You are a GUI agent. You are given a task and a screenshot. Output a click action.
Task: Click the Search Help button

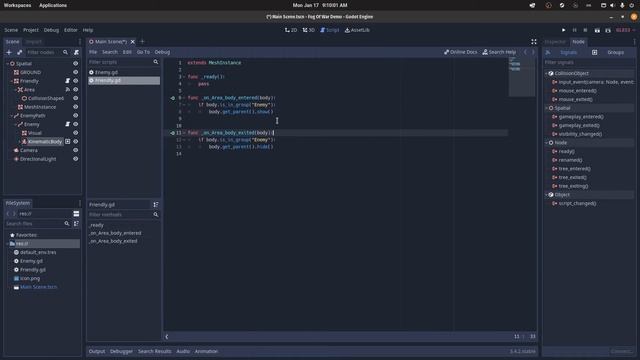[x=499, y=52]
